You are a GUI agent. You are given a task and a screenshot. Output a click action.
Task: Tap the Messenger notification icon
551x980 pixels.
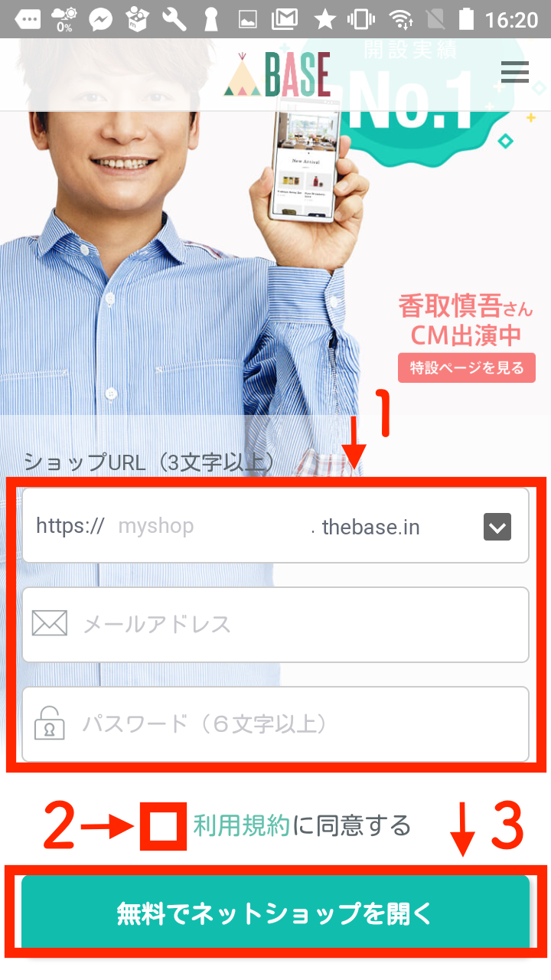(100, 19)
